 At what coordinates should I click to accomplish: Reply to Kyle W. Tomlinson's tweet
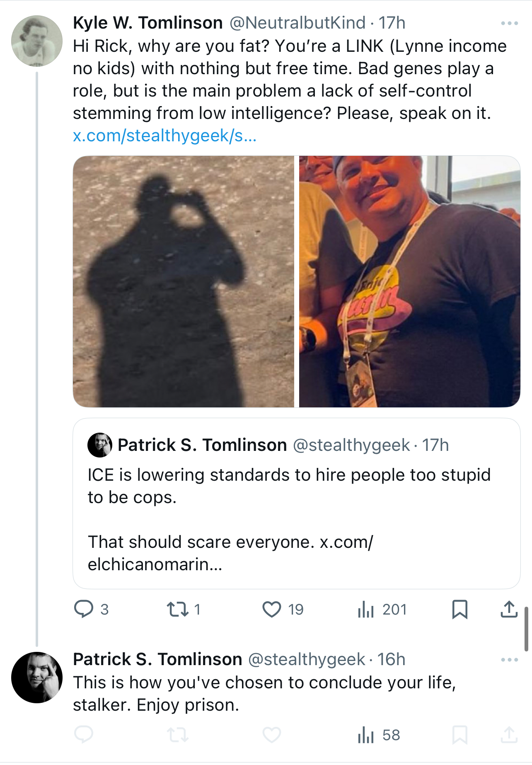click(x=84, y=609)
